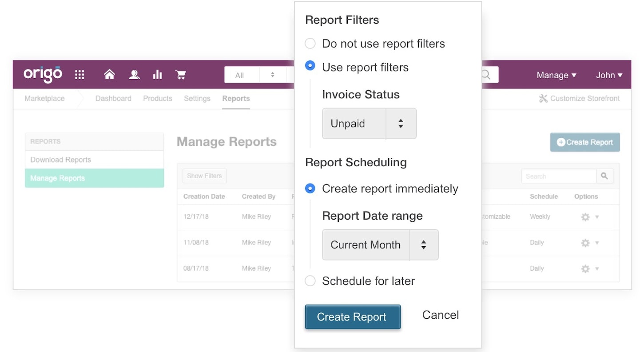The height and width of the screenshot is (352, 644).
Task: Select Create report immediately radio button
Action: [310, 188]
